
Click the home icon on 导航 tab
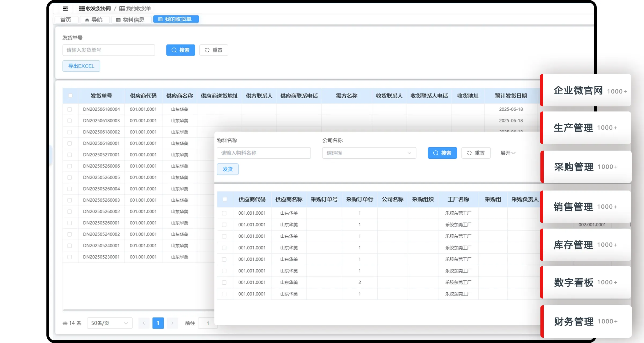click(x=87, y=20)
